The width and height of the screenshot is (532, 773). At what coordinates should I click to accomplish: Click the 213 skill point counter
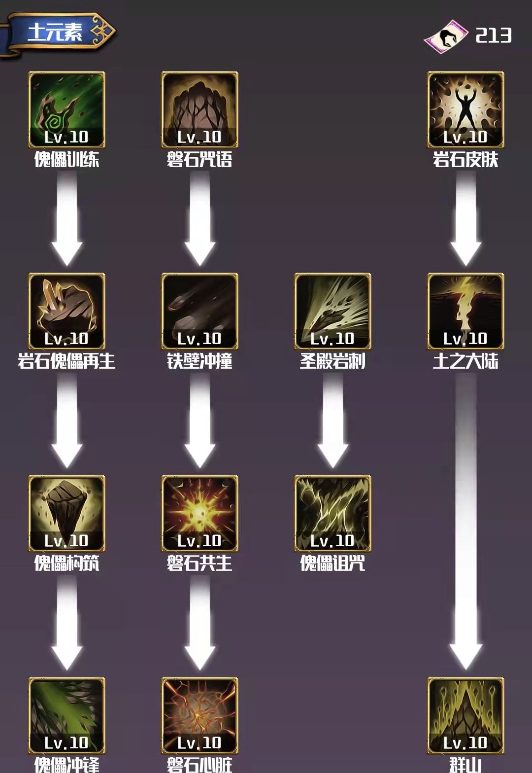(494, 35)
